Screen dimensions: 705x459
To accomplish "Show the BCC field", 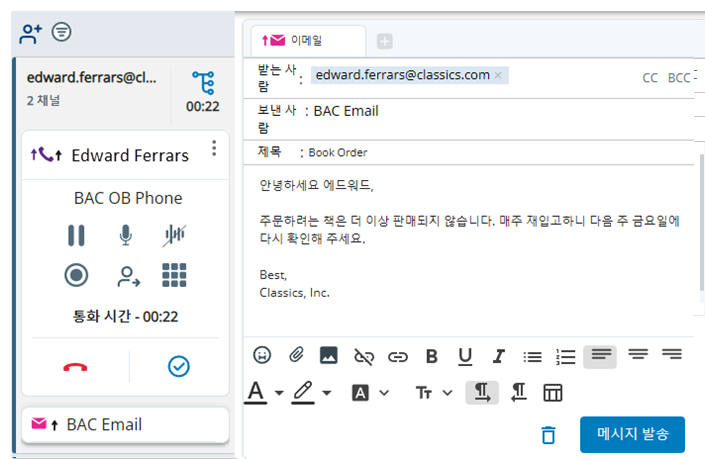I will click(x=678, y=78).
